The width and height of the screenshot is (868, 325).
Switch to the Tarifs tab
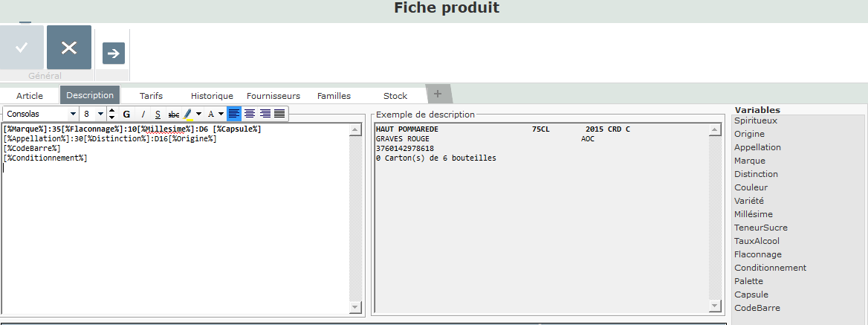click(x=151, y=96)
